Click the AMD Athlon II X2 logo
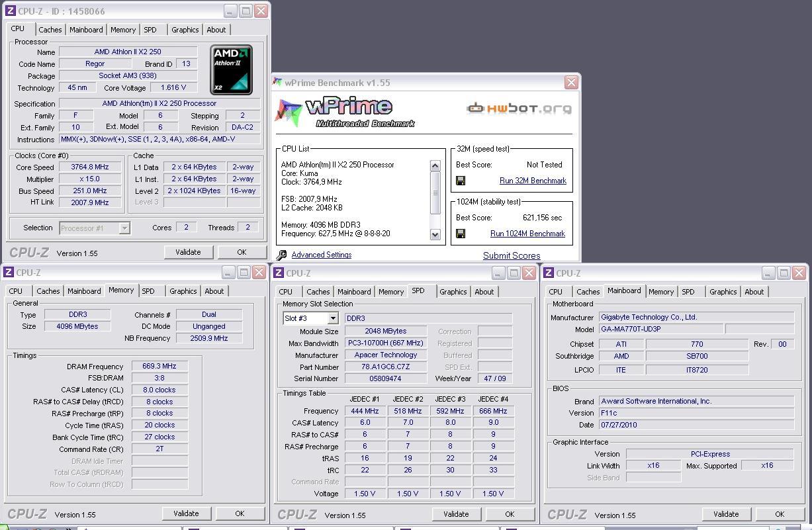812x530 pixels. click(232, 70)
